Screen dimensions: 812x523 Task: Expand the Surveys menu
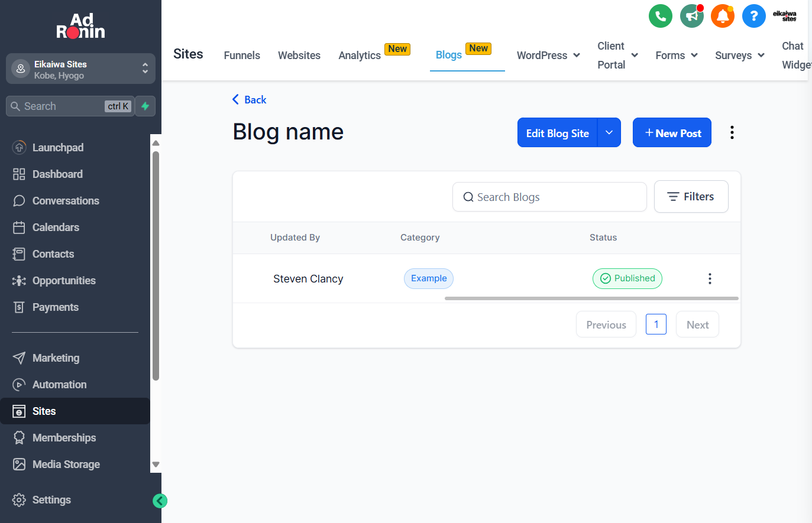point(740,56)
